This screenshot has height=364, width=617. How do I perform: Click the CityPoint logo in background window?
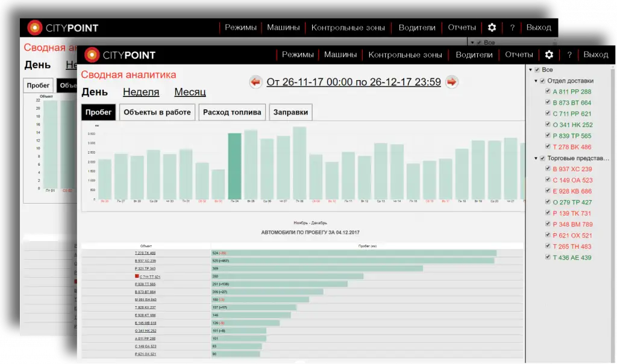pyautogui.click(x=63, y=28)
